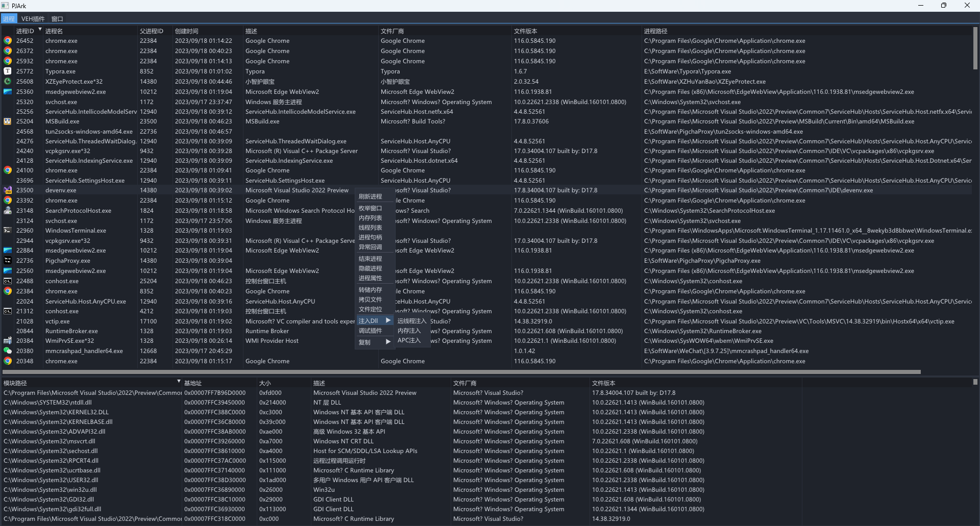Click WindowsTerminal icon of process 22960
This screenshot has height=526, width=980.
pos(8,231)
